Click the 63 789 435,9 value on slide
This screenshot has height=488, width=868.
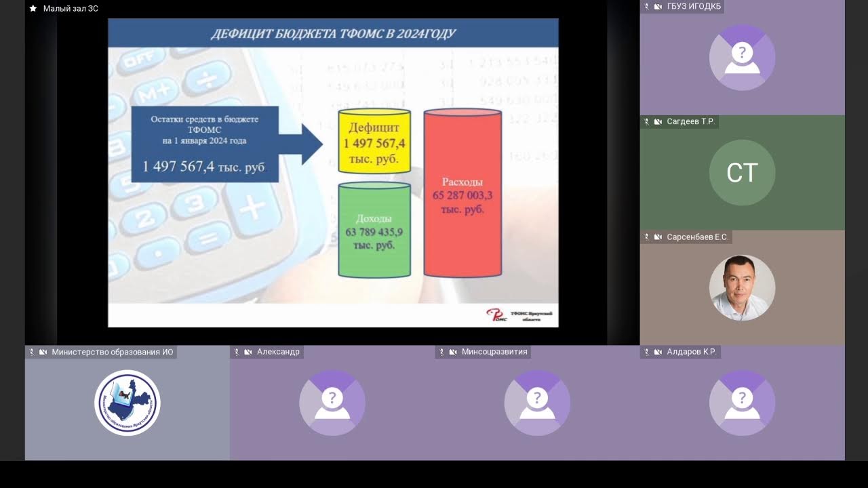pos(374,232)
